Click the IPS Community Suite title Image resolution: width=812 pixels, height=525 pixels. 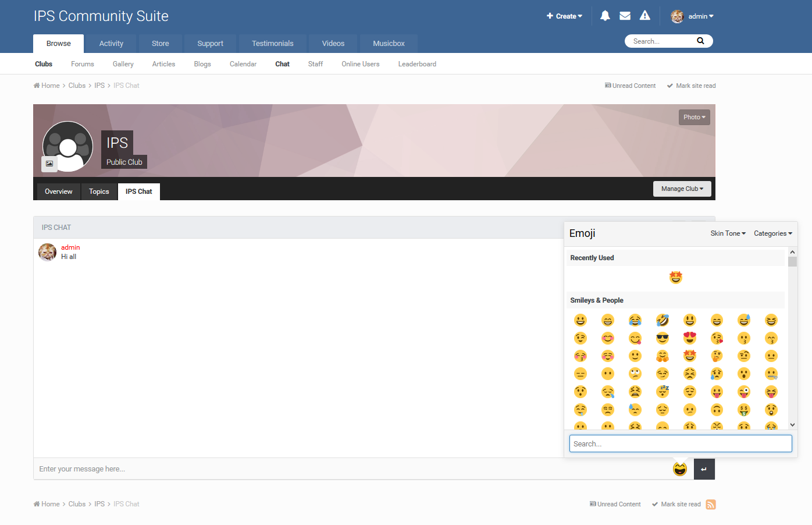tap(101, 16)
